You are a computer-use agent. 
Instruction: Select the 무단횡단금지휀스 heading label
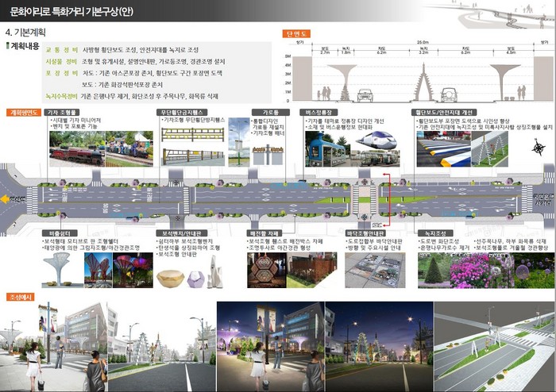184,113
